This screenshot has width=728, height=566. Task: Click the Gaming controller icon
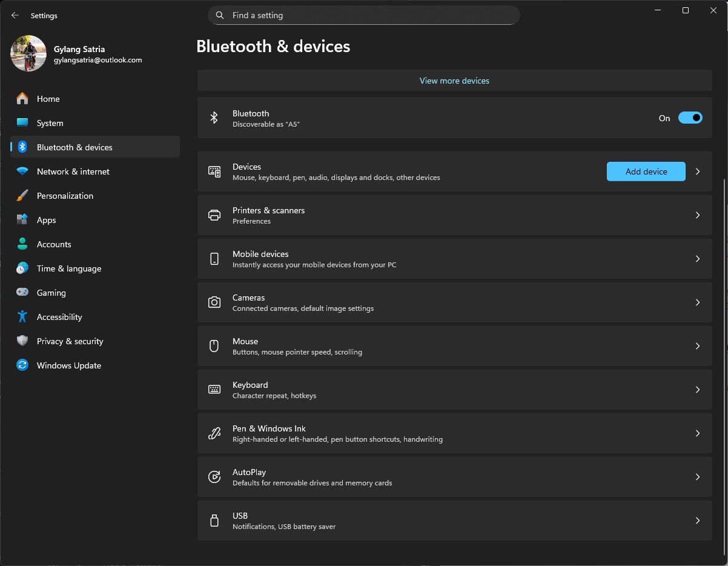22,293
